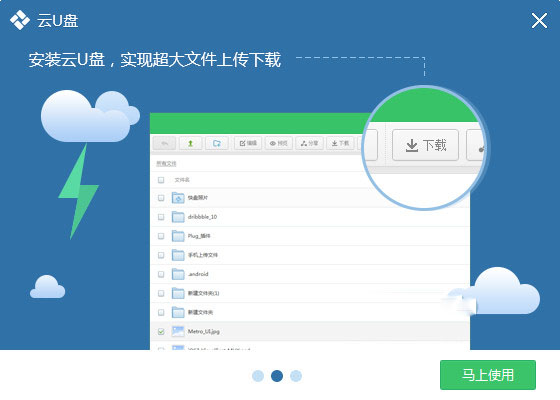Click the file name "dribbble_10"

(x=202, y=217)
